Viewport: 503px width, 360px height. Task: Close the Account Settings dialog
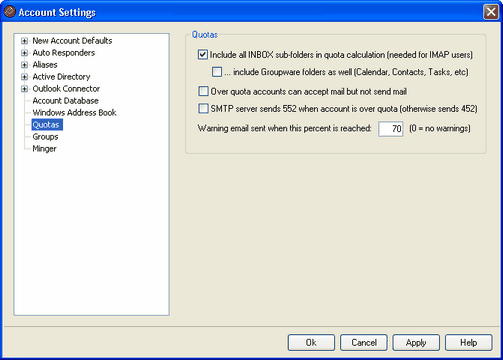click(491, 12)
